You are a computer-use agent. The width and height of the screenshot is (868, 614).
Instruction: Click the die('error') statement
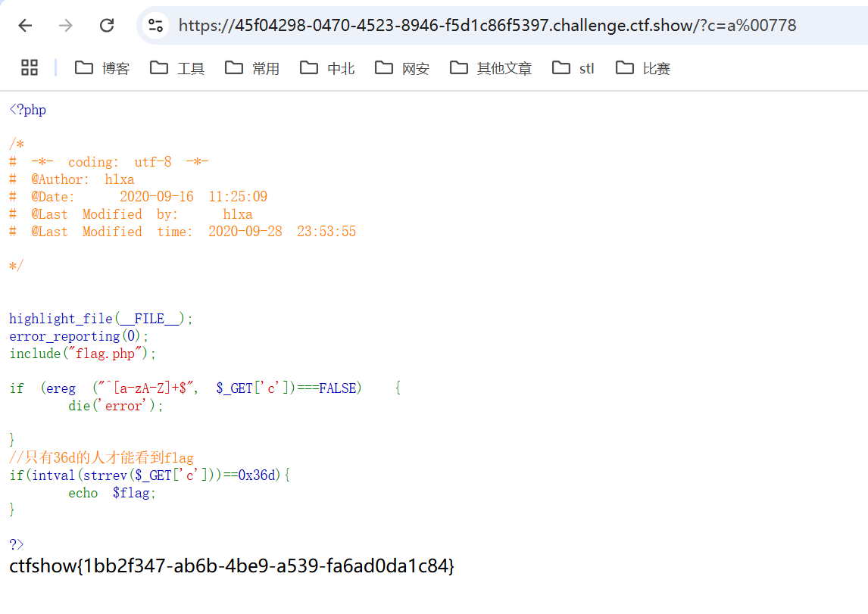[x=116, y=406]
